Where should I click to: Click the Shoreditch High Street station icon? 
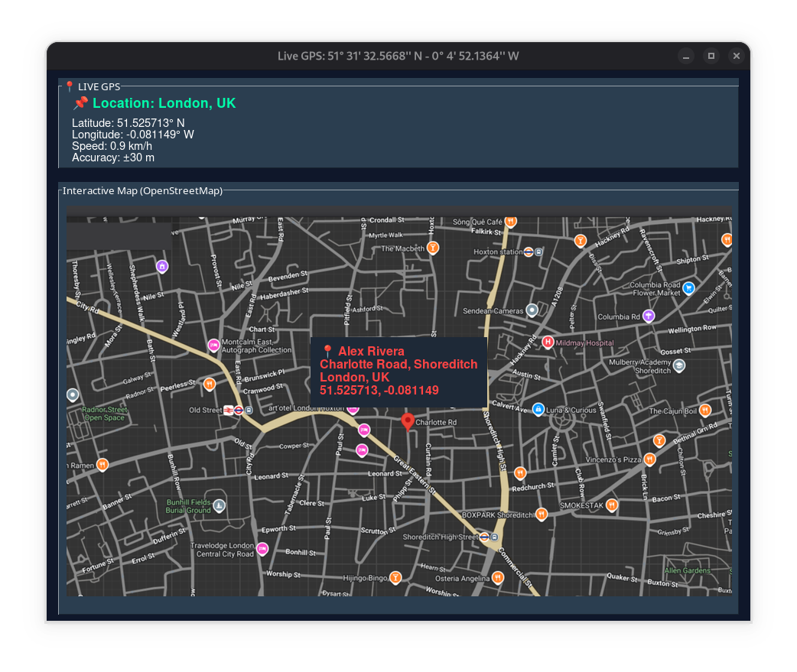pyautogui.click(x=484, y=537)
